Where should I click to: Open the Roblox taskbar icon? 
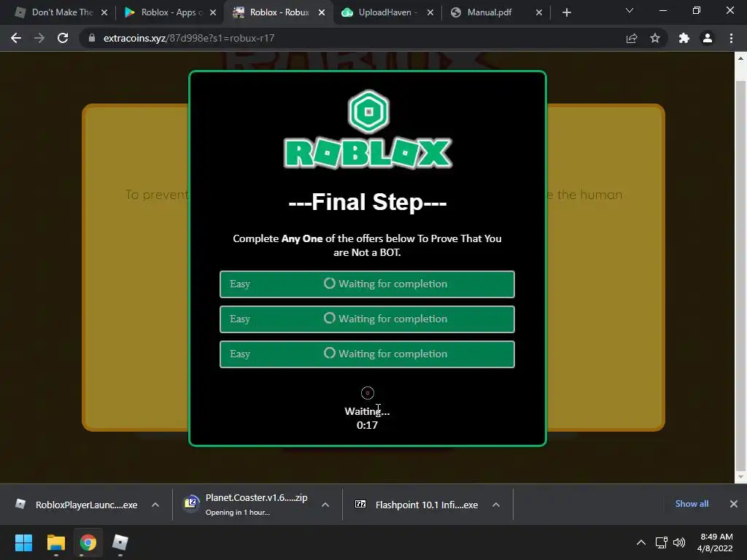tap(120, 542)
